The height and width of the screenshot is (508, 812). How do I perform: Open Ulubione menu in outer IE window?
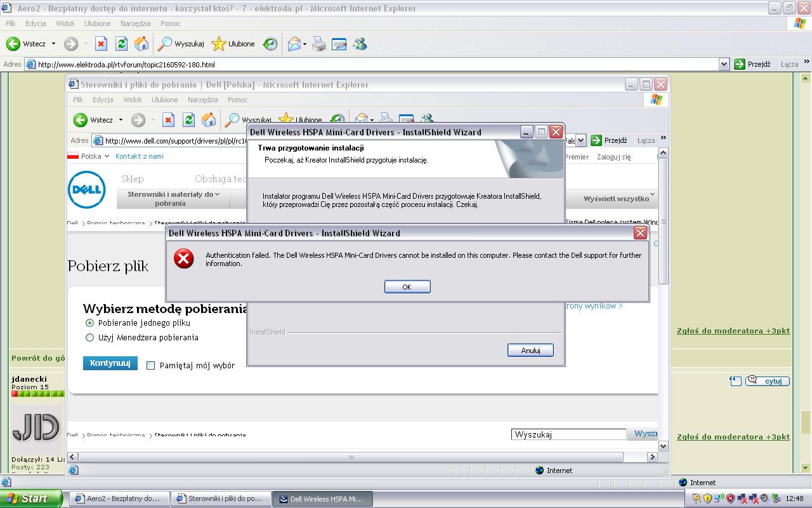point(98,23)
